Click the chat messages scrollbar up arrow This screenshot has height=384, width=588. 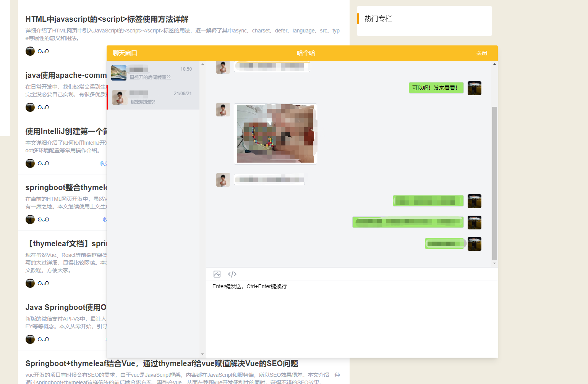(495, 64)
